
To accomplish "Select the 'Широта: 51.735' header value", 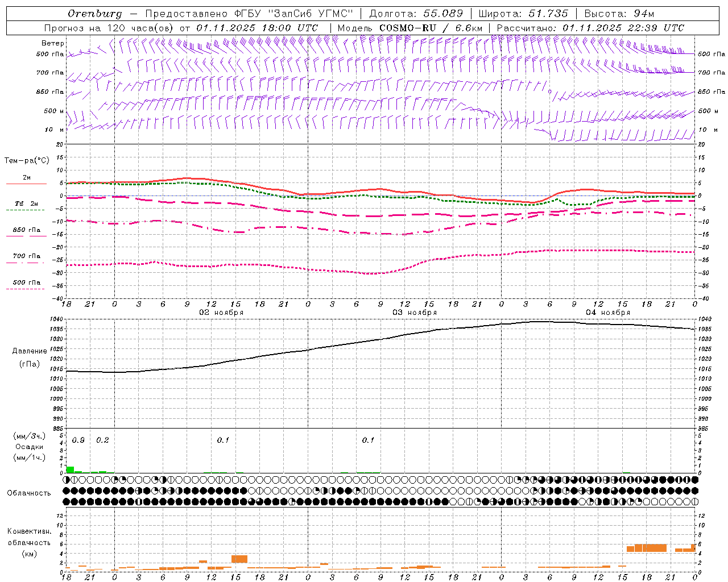I will tap(523, 14).
